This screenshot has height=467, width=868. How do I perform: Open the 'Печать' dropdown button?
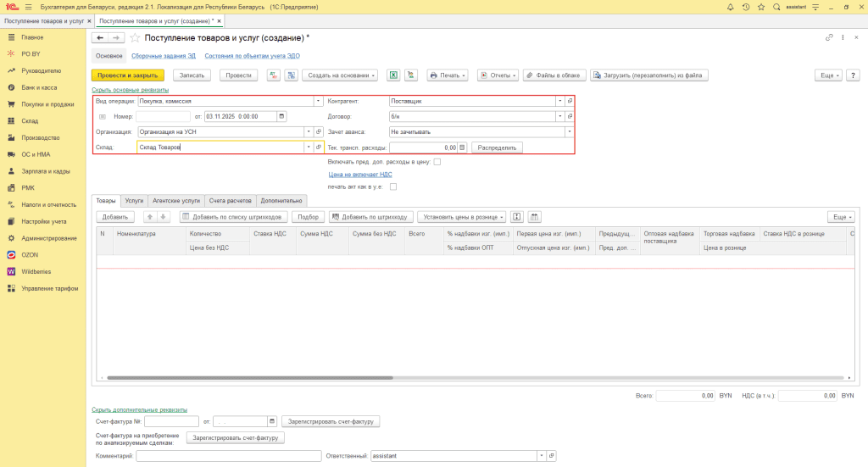448,75
